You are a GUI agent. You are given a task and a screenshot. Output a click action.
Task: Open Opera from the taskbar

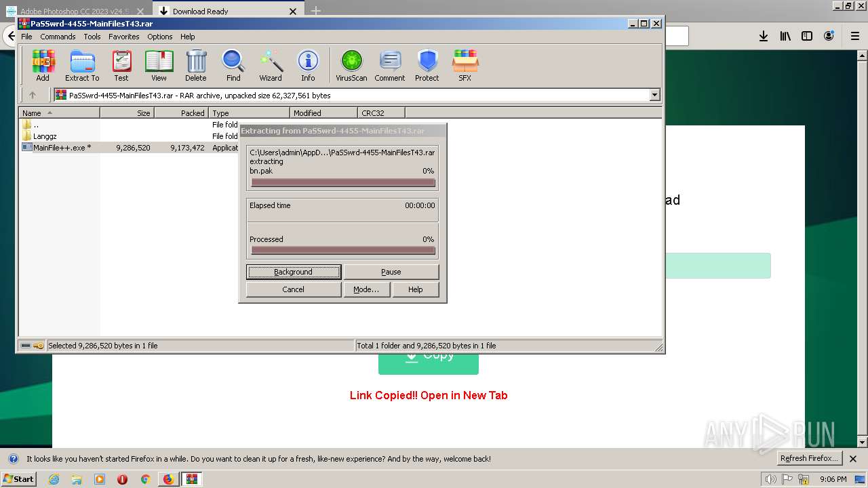click(x=122, y=479)
